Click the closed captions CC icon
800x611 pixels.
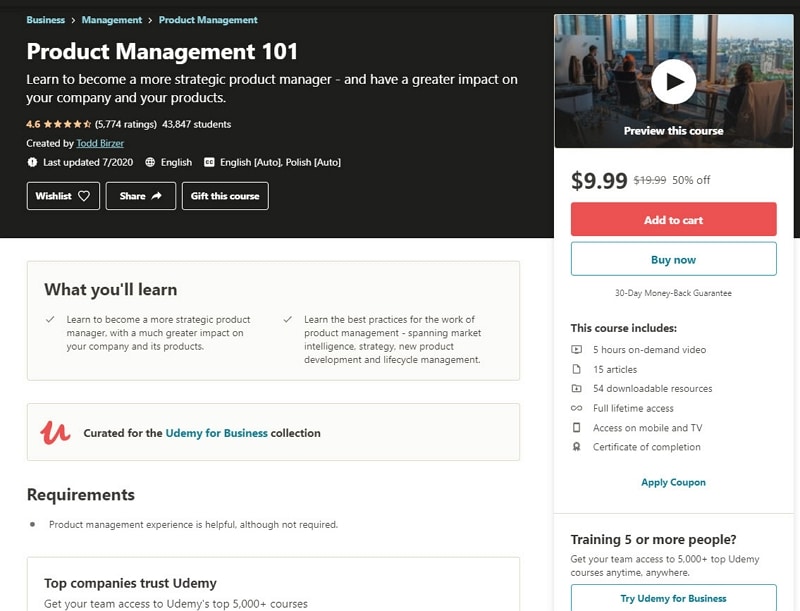point(209,162)
